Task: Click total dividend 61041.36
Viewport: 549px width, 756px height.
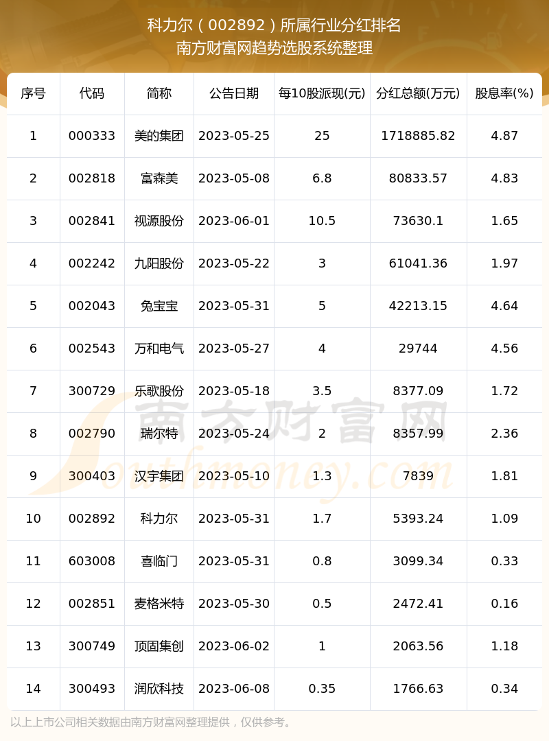Action: (x=418, y=263)
